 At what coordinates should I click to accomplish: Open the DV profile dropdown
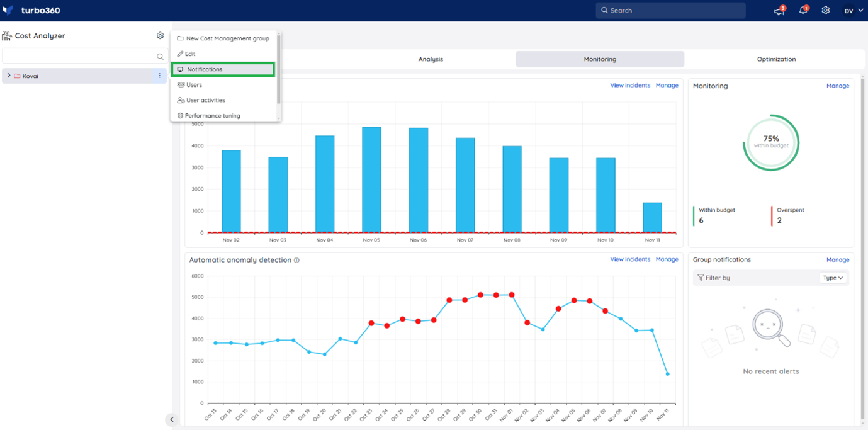pos(853,10)
